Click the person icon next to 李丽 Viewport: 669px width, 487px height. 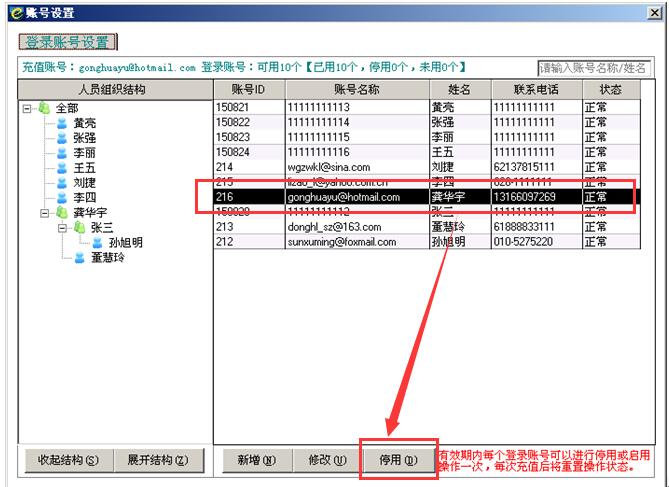coord(62,153)
